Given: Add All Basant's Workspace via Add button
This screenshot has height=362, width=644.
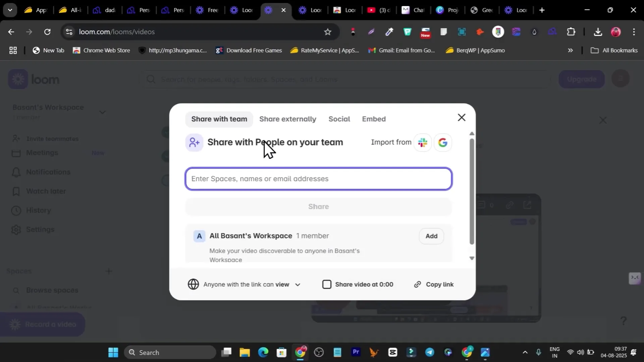Looking at the screenshot, I should (431, 236).
